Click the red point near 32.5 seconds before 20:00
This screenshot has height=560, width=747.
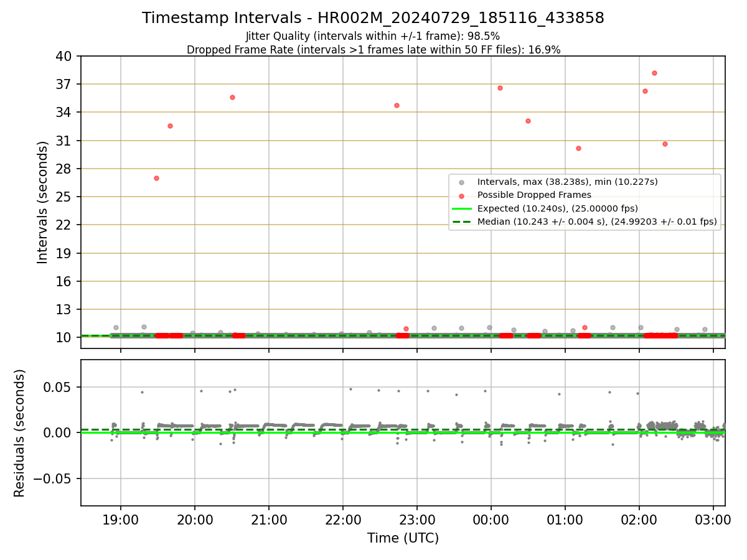170,126
